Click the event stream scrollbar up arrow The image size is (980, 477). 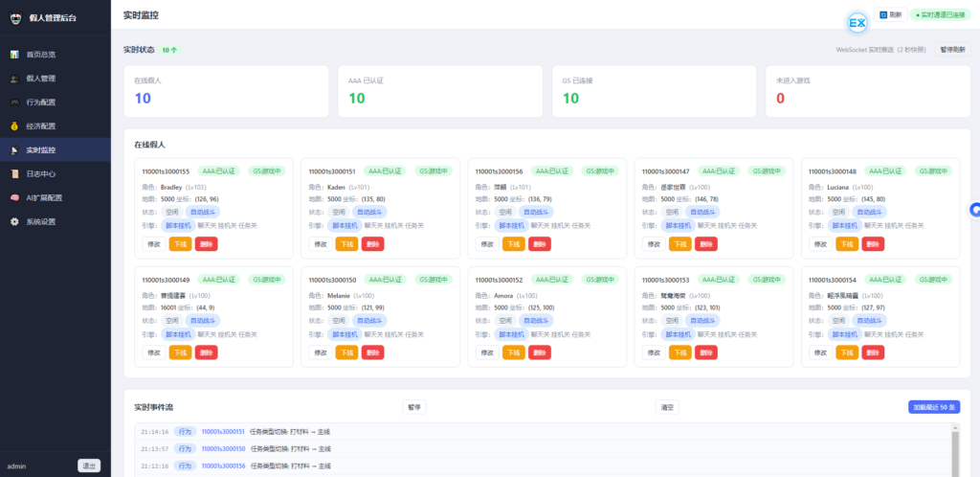pos(954,427)
